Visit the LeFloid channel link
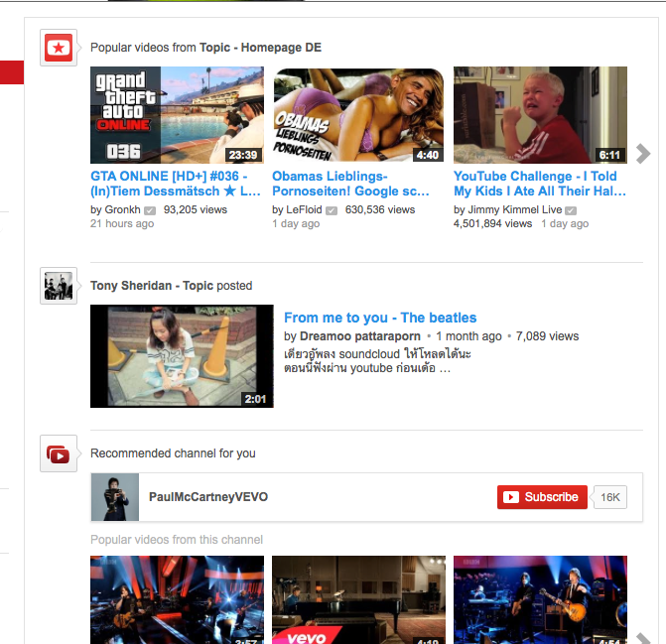Image resolution: width=666 pixels, height=644 pixels. (x=304, y=209)
